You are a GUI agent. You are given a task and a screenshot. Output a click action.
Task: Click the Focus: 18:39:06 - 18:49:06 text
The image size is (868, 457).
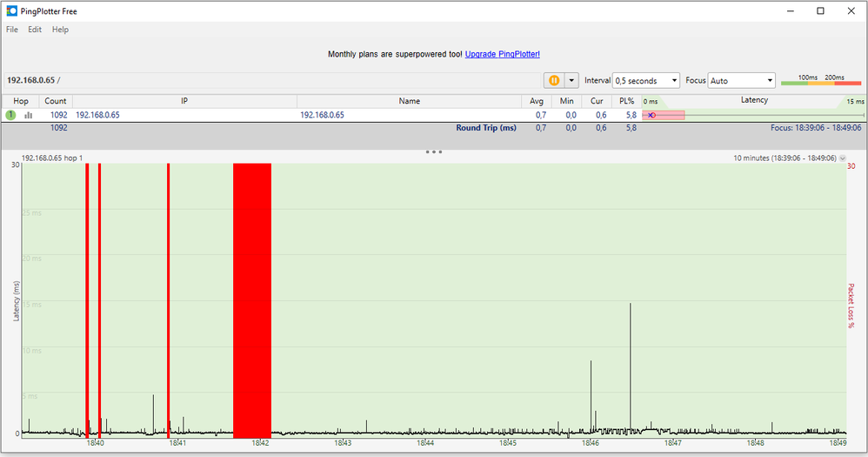816,127
